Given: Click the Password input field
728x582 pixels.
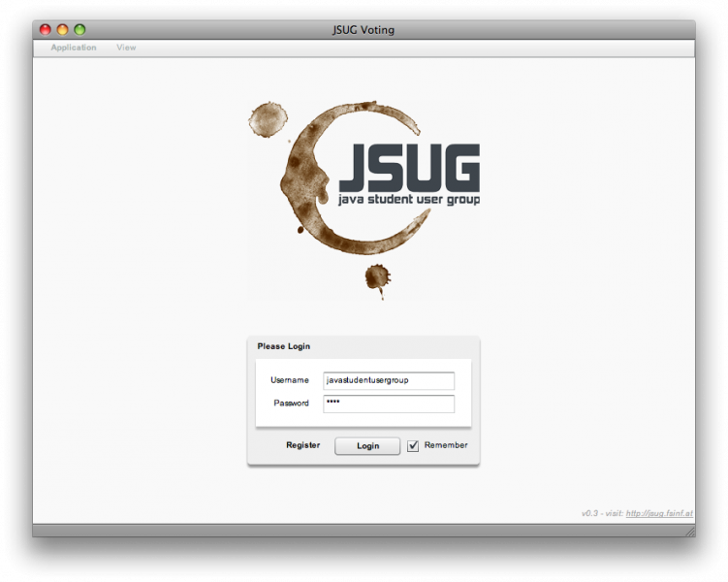Looking at the screenshot, I should (x=389, y=404).
